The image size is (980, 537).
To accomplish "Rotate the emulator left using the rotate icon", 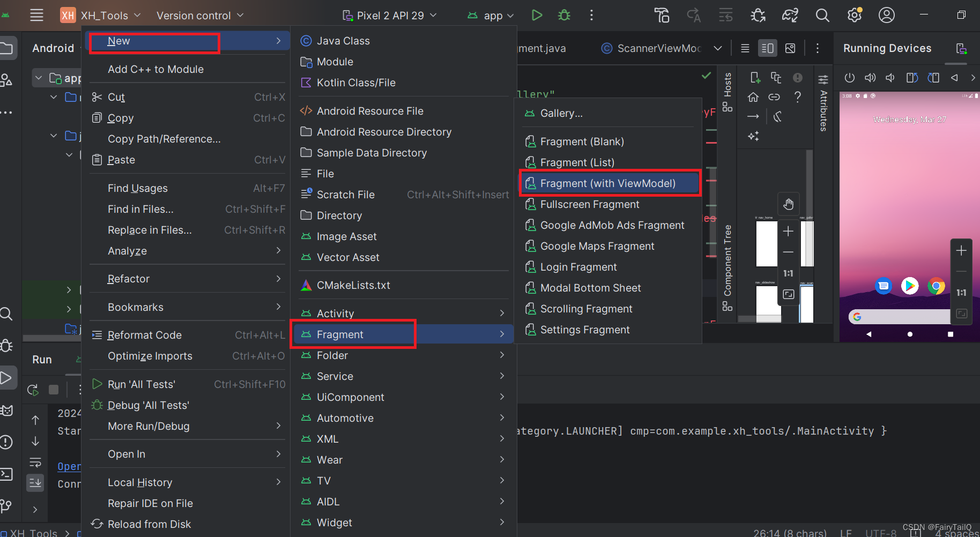I will coord(911,77).
